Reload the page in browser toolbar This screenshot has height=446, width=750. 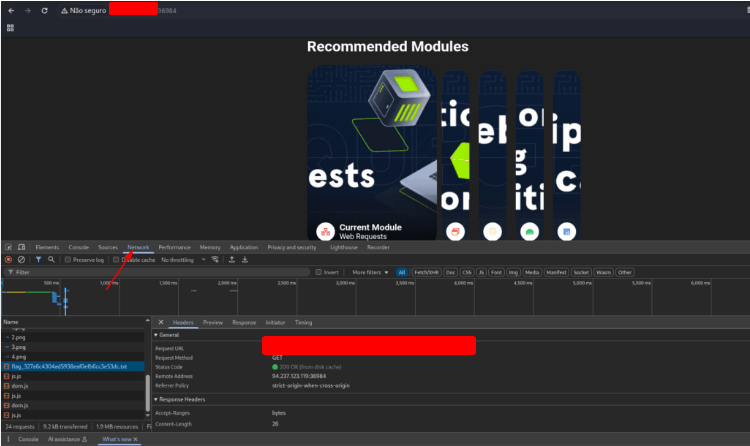44,10
